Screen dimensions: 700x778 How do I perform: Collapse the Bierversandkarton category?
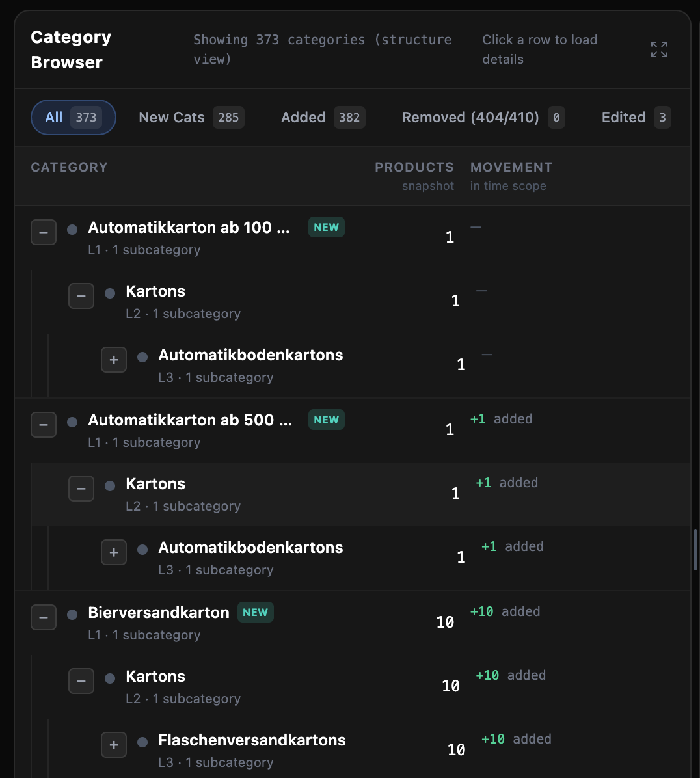click(x=44, y=617)
